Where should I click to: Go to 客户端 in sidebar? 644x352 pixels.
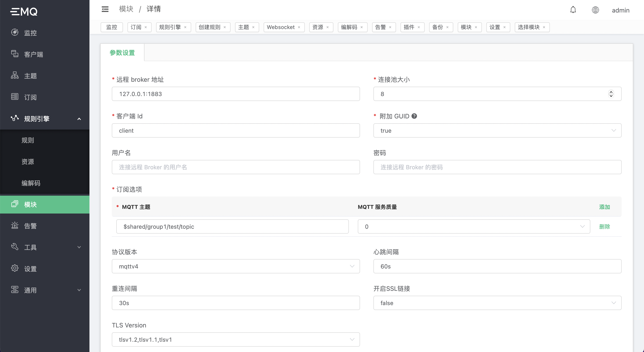click(33, 54)
